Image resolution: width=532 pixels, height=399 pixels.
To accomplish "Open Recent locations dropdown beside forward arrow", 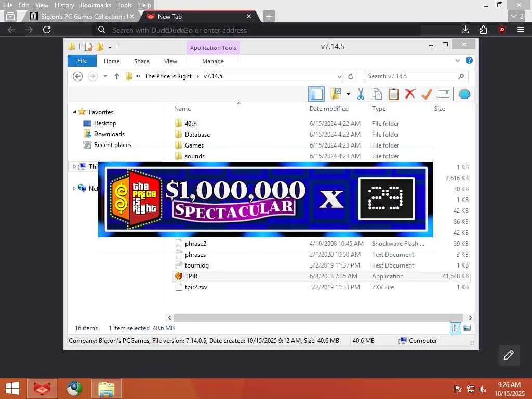I will pyautogui.click(x=105, y=76).
